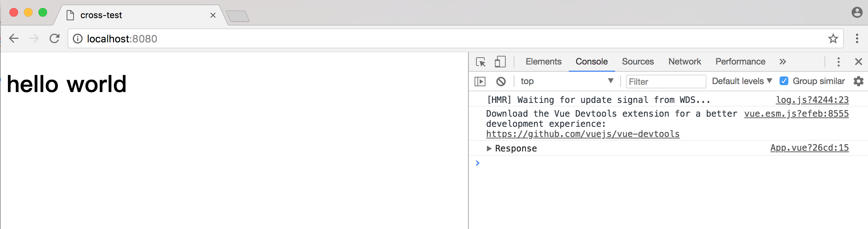868x229 pixels.
Task: Open the top context dropdown
Action: pyautogui.click(x=567, y=81)
